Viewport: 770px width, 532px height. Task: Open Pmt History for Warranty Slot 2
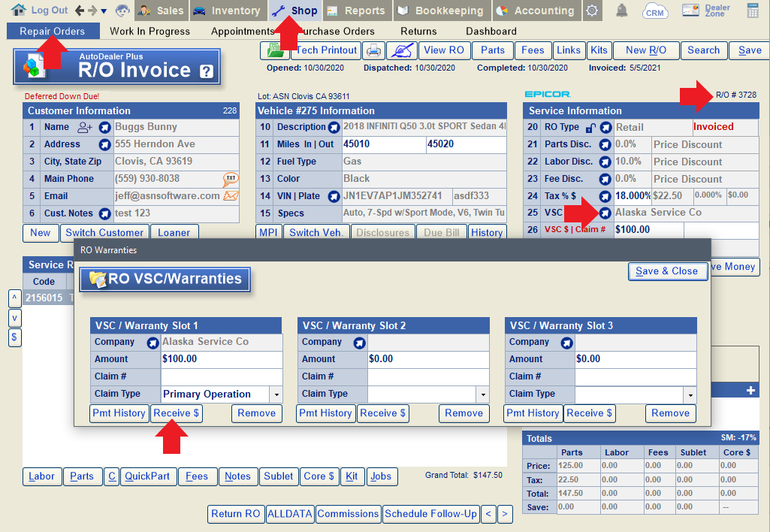point(325,413)
